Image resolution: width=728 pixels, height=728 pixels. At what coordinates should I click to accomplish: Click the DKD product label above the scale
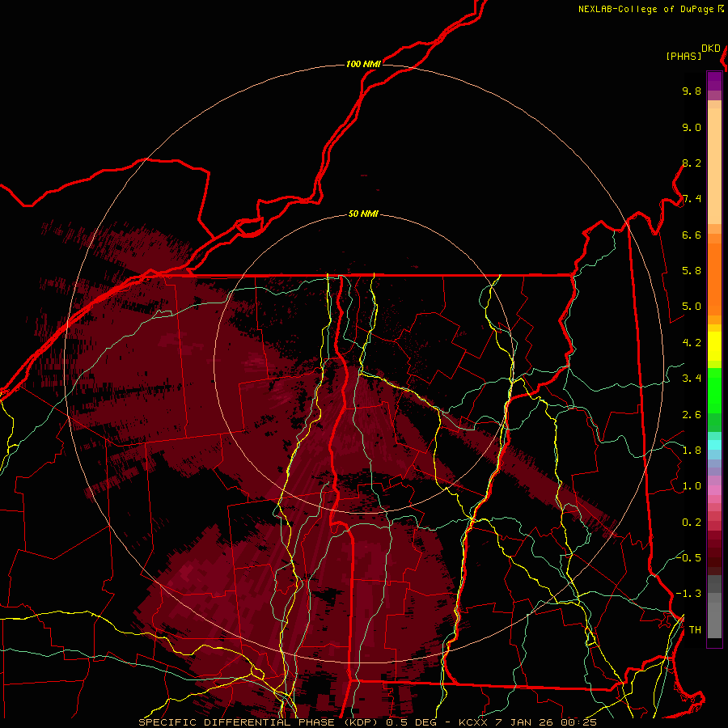pyautogui.click(x=711, y=49)
